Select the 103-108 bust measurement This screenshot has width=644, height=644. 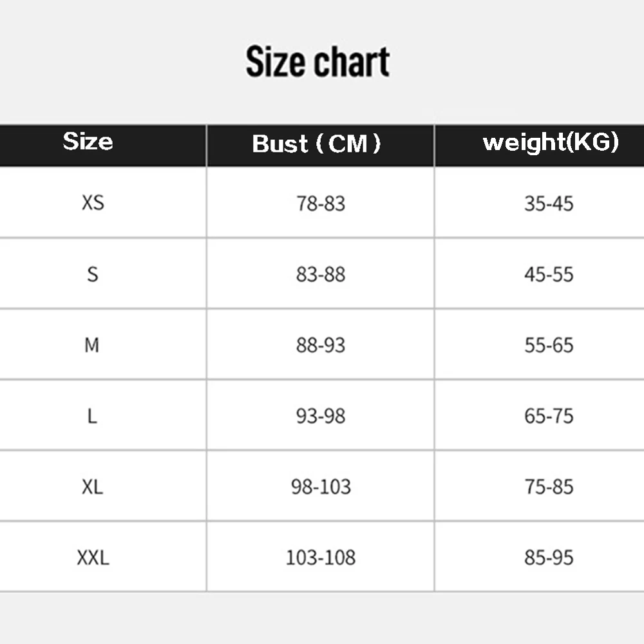tap(321, 558)
